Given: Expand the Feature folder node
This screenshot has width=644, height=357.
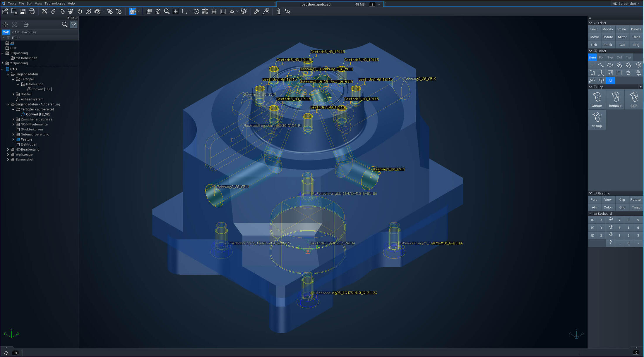Looking at the screenshot, I should [13, 139].
